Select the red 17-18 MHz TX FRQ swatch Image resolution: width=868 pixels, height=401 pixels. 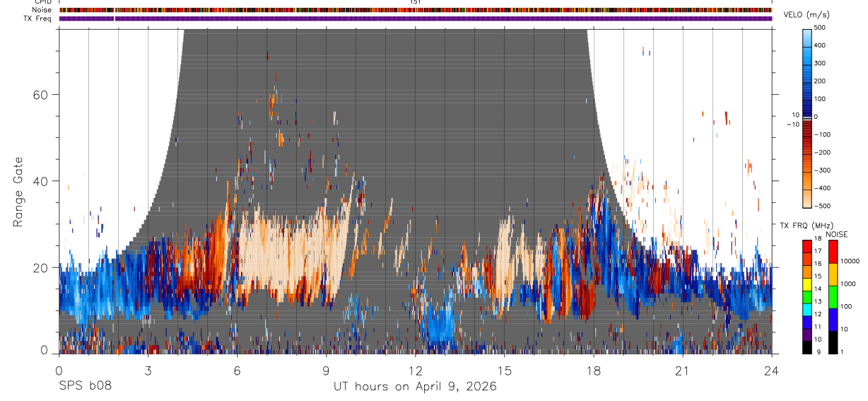(807, 246)
